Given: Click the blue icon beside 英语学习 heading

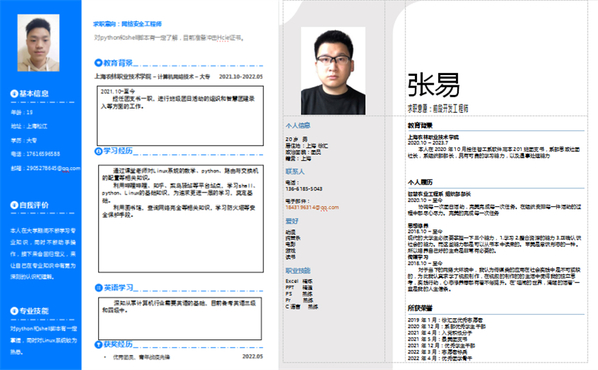Looking at the screenshot, I should (98, 288).
